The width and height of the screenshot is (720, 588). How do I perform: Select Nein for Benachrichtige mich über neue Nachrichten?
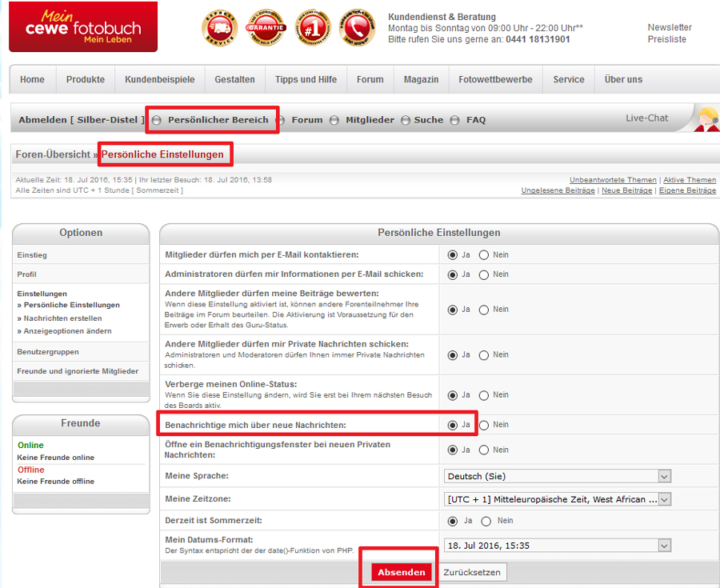coord(483,425)
